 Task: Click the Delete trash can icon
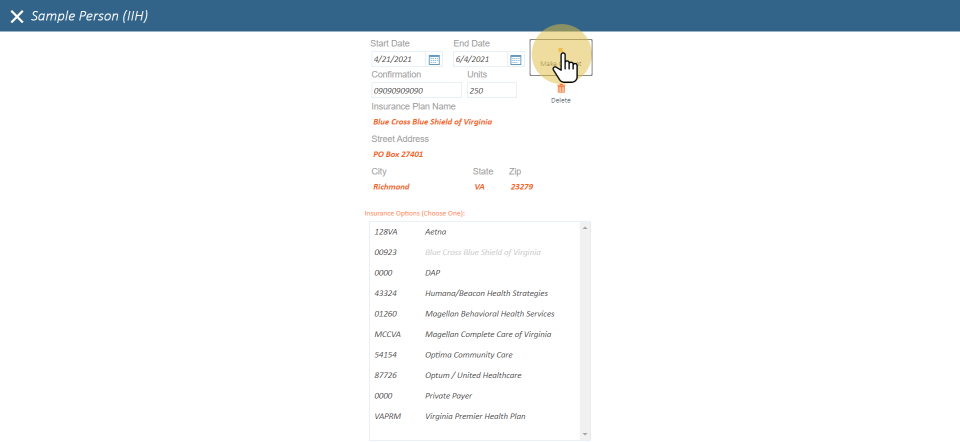point(561,89)
